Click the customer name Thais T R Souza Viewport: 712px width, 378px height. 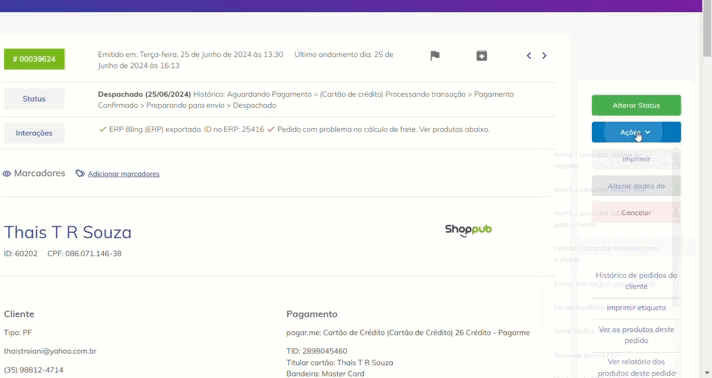68,232
